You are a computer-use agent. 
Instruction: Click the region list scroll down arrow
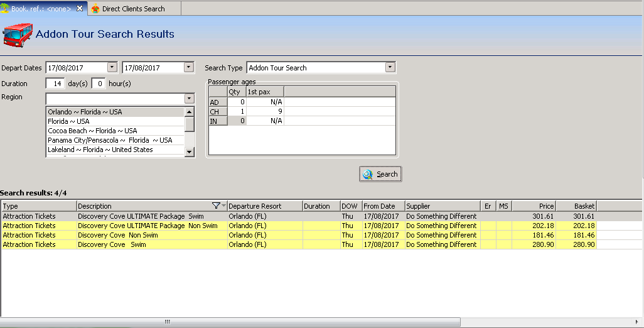pos(189,151)
